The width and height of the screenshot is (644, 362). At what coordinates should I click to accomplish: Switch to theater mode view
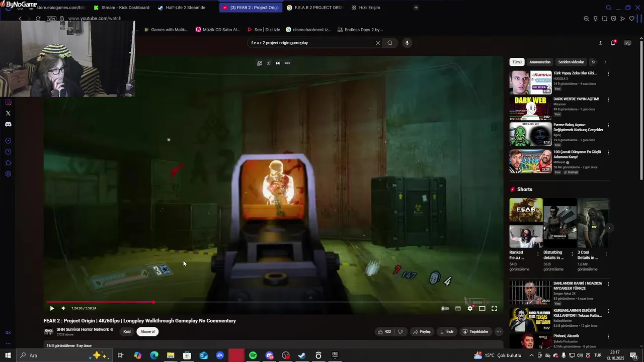(x=482, y=308)
